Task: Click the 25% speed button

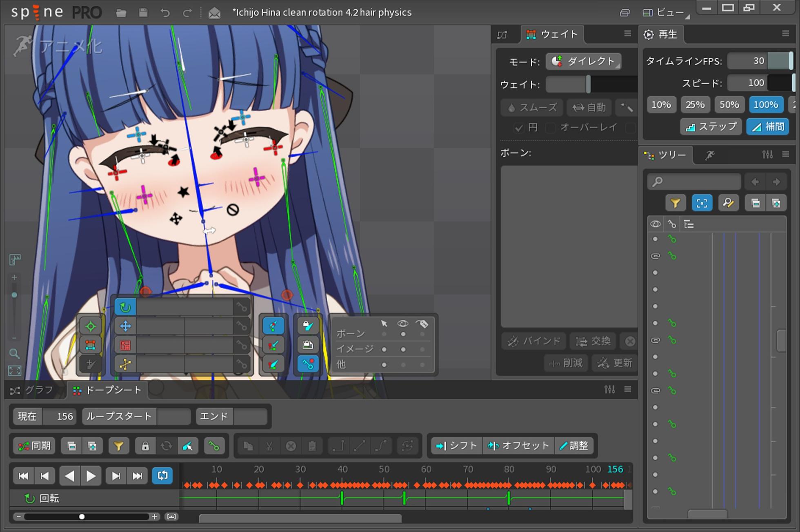Action: coord(695,105)
